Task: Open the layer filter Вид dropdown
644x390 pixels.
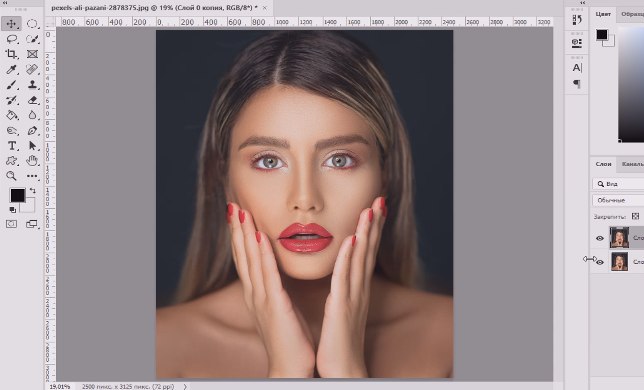Action: (x=618, y=184)
